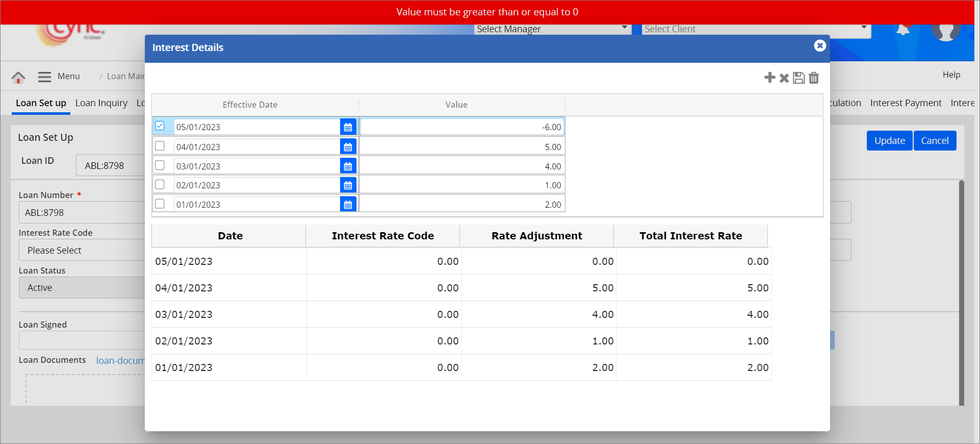
Task: Open the Interest Rate Code dropdown
Action: coord(82,250)
